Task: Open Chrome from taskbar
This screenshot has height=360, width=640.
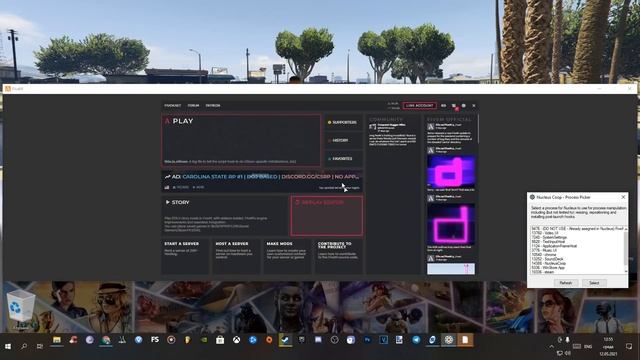Action: tap(106, 340)
